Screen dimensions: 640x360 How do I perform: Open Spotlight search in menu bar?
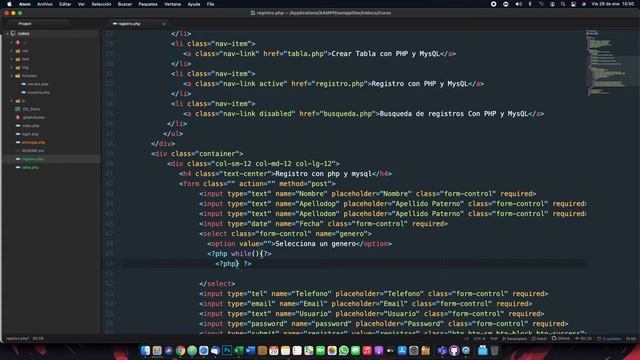(563, 4)
